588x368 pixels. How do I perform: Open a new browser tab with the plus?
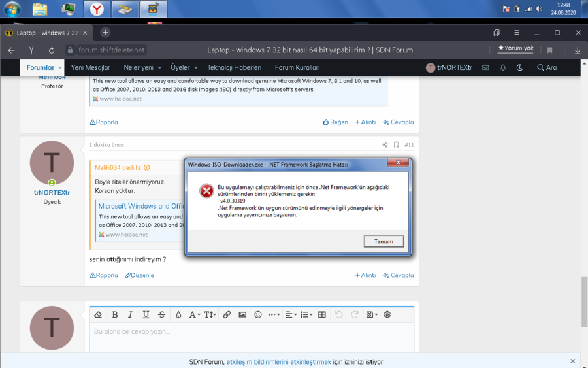(x=105, y=33)
